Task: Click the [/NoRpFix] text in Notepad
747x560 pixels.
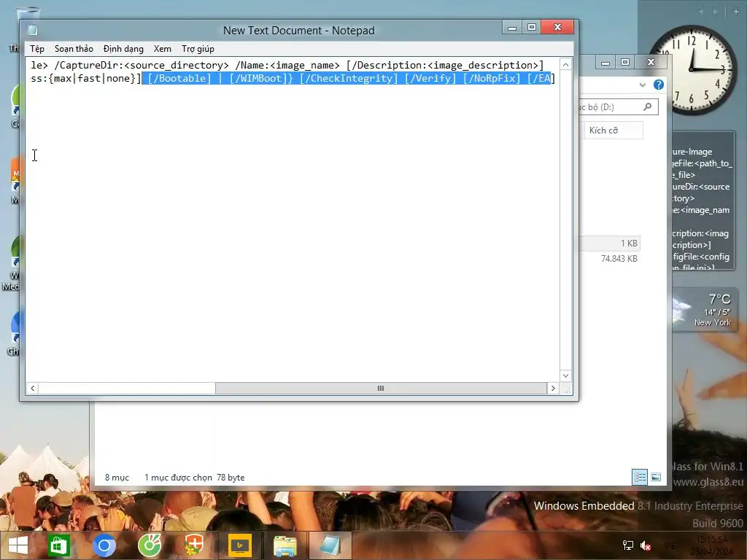Action: pos(492,78)
